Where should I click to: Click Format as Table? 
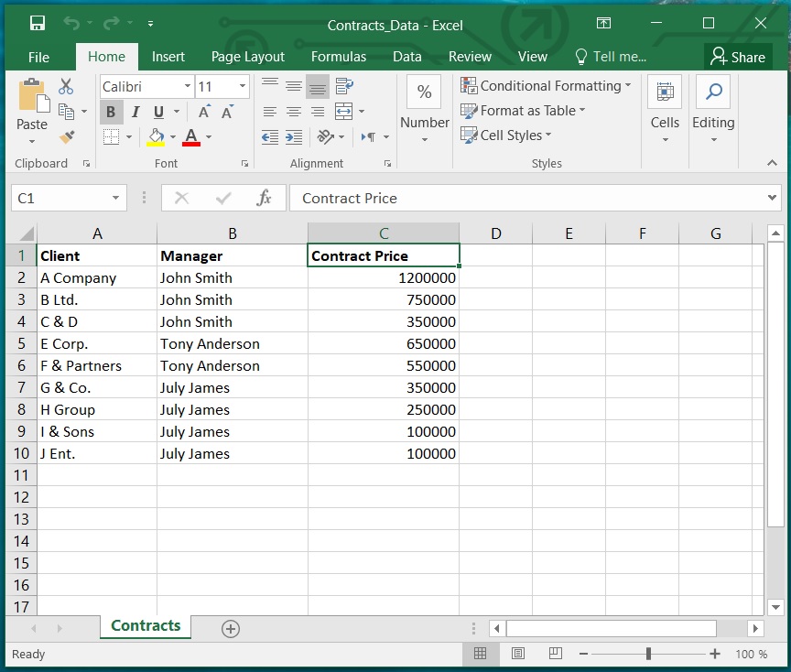point(524,111)
